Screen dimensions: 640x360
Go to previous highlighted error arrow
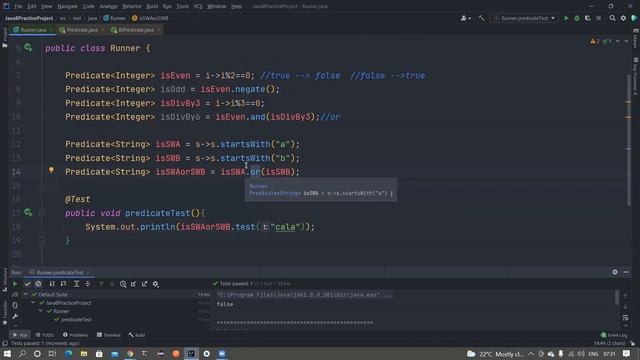tap(618, 41)
